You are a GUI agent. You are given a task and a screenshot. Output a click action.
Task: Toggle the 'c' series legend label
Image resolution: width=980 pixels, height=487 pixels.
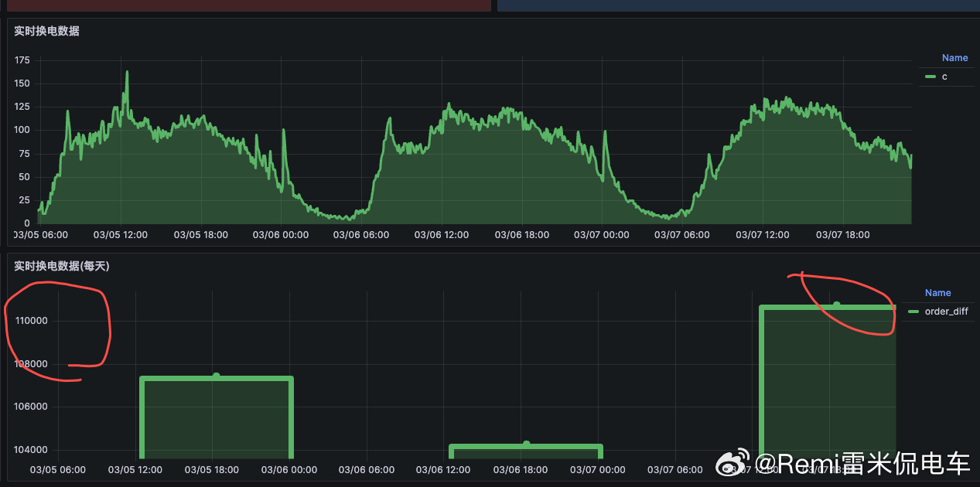(x=944, y=77)
